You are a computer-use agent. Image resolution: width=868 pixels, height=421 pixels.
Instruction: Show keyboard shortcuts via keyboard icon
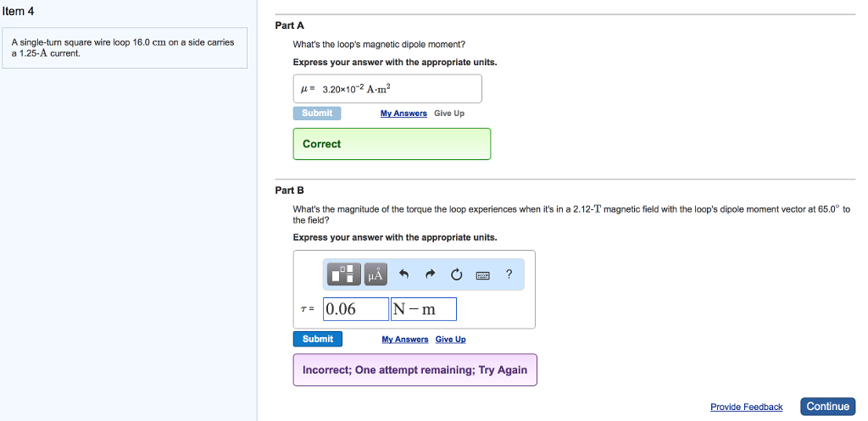(x=482, y=274)
